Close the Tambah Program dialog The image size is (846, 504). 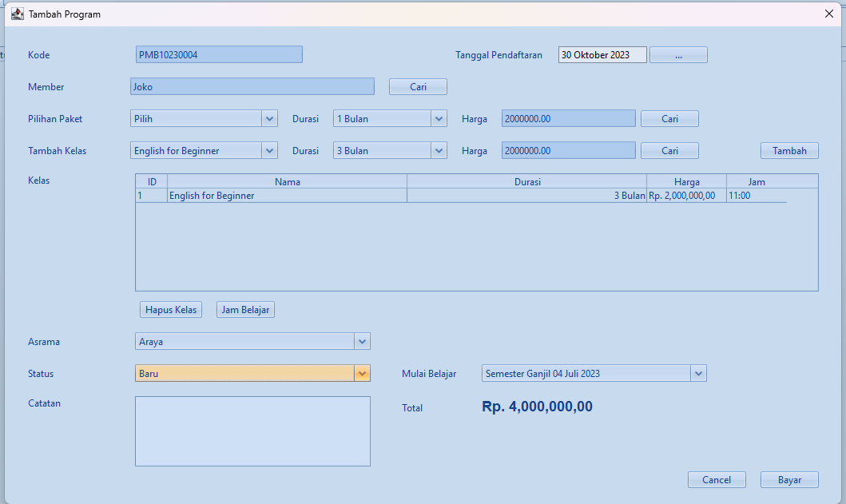(x=829, y=14)
